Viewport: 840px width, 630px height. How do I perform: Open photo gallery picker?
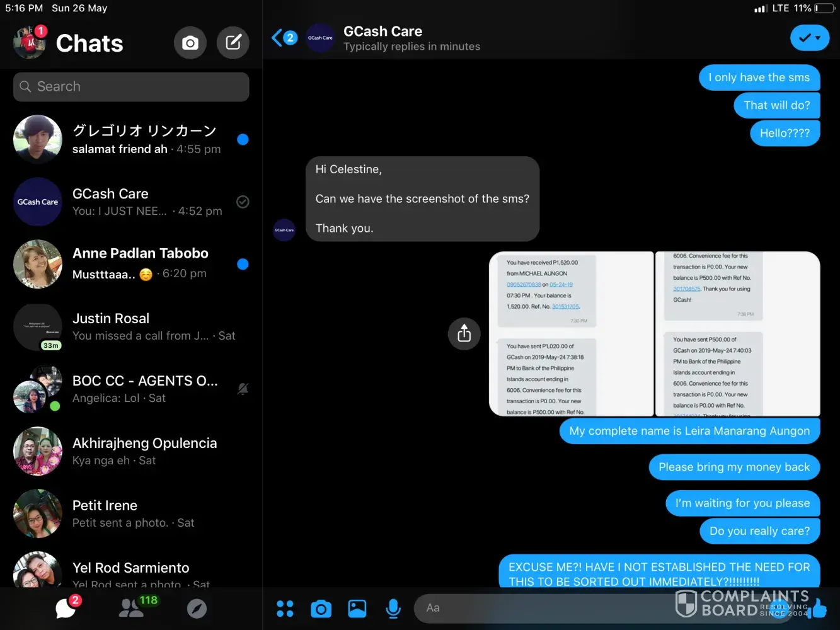357,609
